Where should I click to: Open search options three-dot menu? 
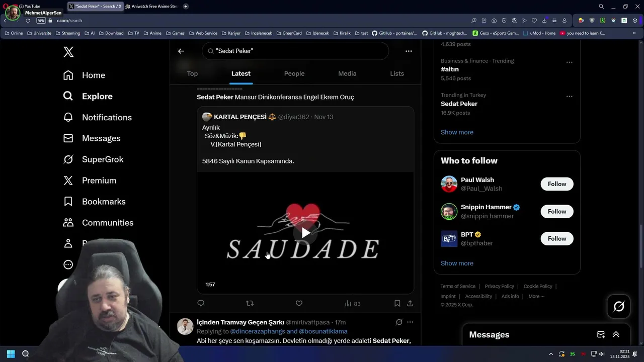point(409,51)
